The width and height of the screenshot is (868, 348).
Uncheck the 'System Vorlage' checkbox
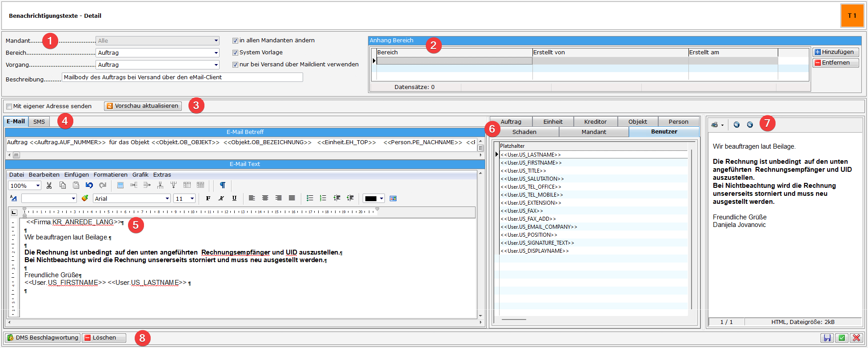coord(235,53)
